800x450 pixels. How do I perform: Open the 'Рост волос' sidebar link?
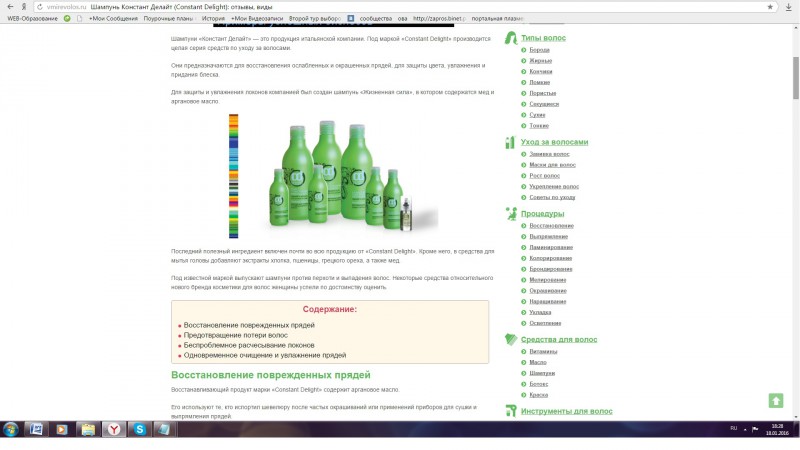pos(544,176)
